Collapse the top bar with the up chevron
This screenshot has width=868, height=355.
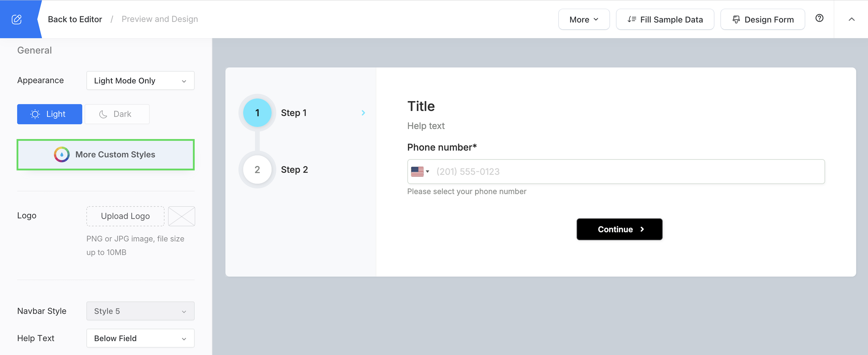point(851,19)
